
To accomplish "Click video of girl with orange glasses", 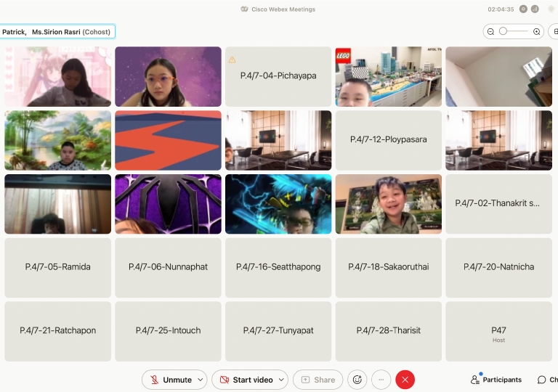I will pos(168,76).
